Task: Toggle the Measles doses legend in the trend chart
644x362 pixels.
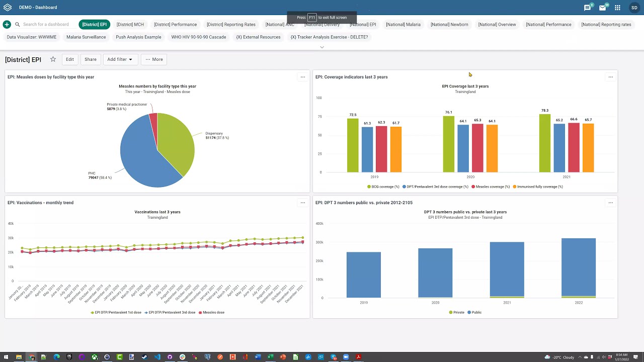Action: point(211,312)
